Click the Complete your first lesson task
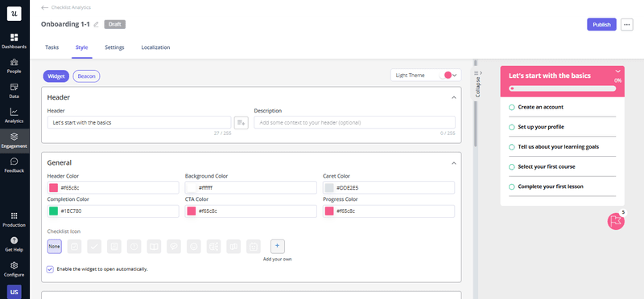Viewport: 644px width, 299px height. coord(551,186)
